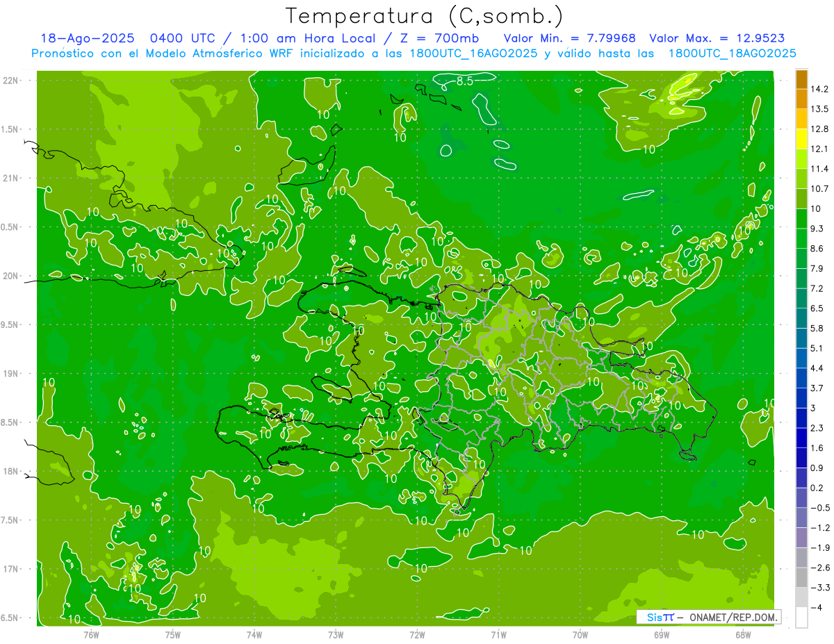Click the '75W' longitude label
This screenshot has height=644, width=834.
point(173,634)
